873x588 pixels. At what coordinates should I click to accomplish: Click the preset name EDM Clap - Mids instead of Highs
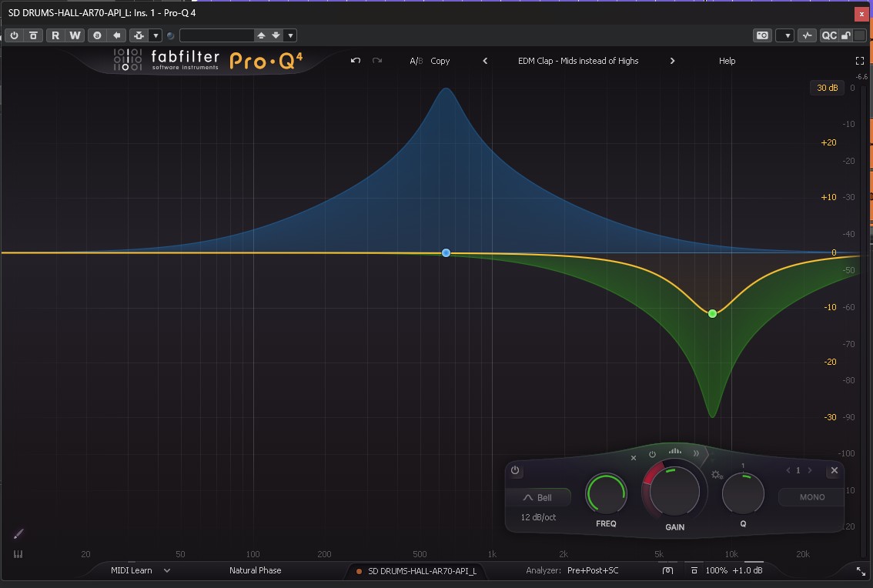(577, 61)
